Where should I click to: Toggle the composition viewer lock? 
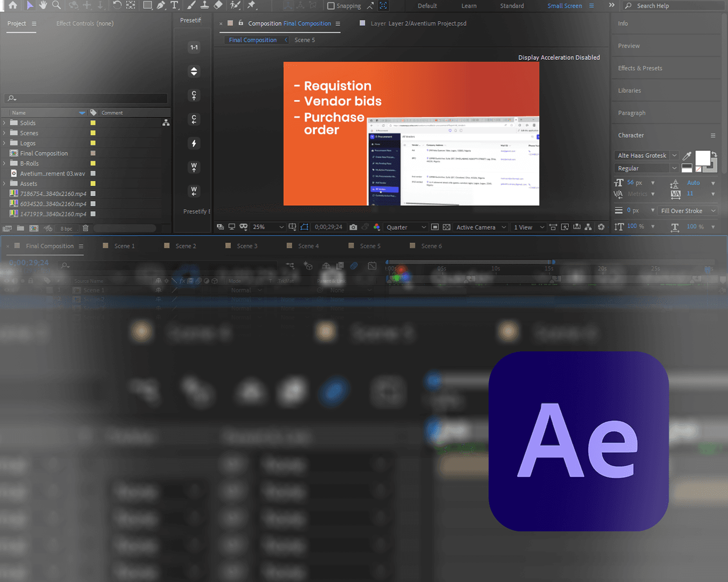coord(241,23)
